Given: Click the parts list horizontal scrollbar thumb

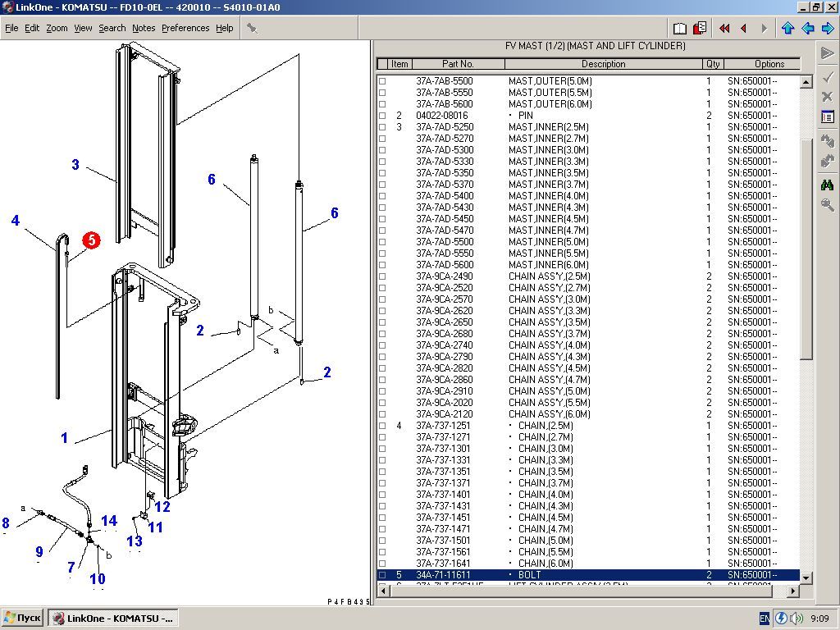Looking at the screenshot, I should pos(582,591).
